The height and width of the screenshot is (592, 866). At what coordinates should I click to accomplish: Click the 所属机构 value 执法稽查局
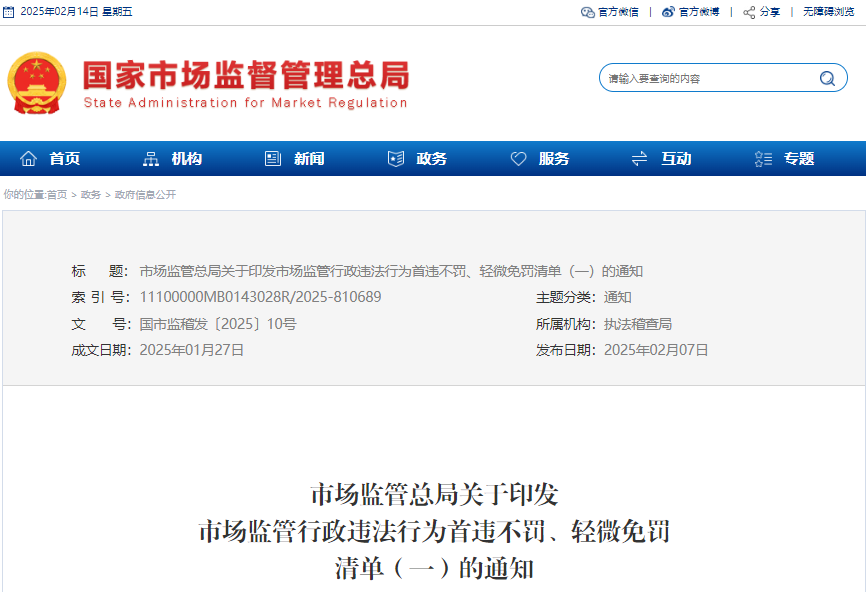[637, 324]
